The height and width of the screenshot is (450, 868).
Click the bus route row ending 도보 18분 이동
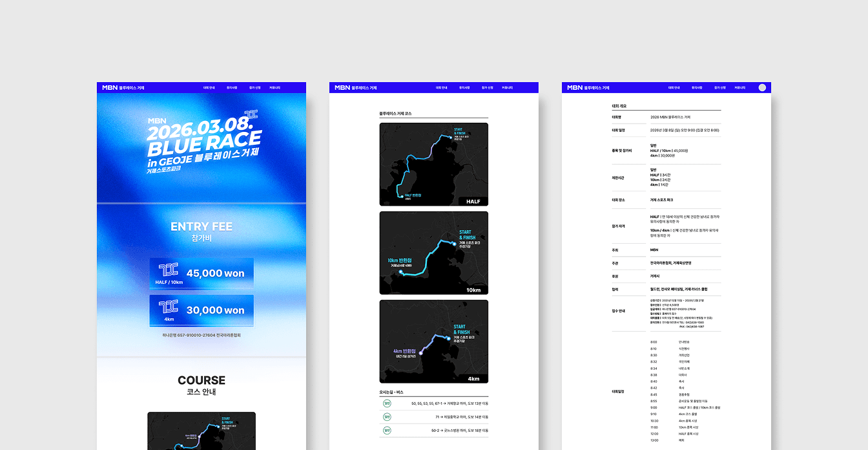[x=434, y=430]
